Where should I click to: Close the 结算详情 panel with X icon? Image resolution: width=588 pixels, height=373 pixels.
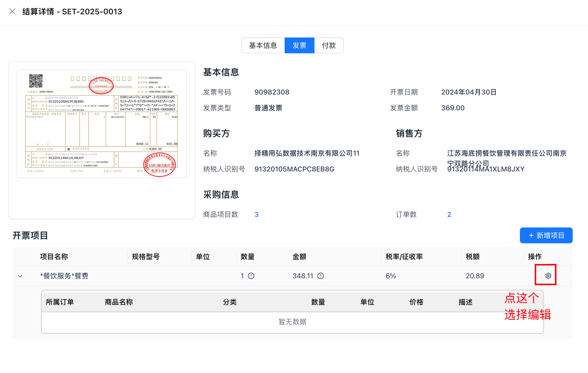[12, 11]
